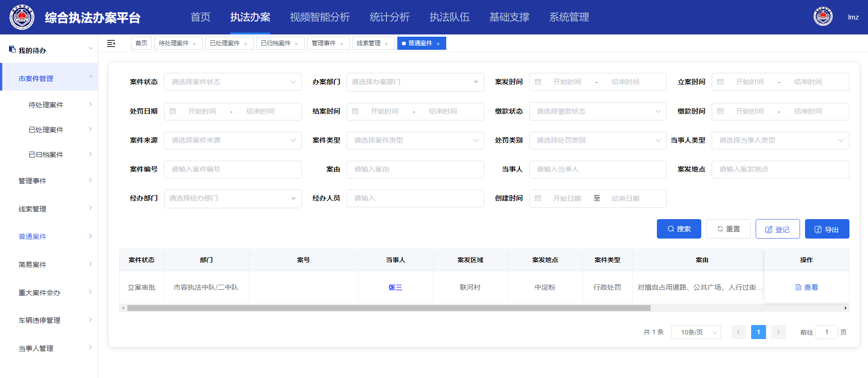Switch to 首页 page tab
The height and width of the screenshot is (378, 868).
pyautogui.click(x=141, y=43)
